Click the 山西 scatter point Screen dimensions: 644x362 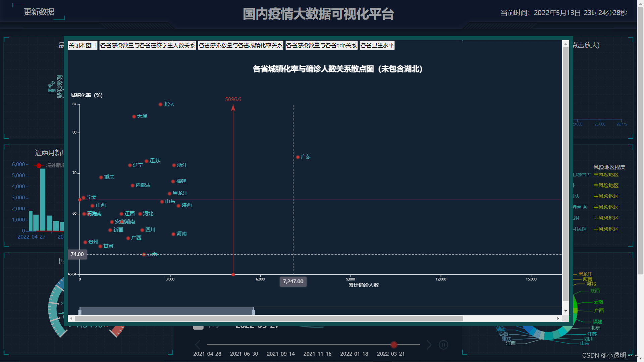(92, 206)
